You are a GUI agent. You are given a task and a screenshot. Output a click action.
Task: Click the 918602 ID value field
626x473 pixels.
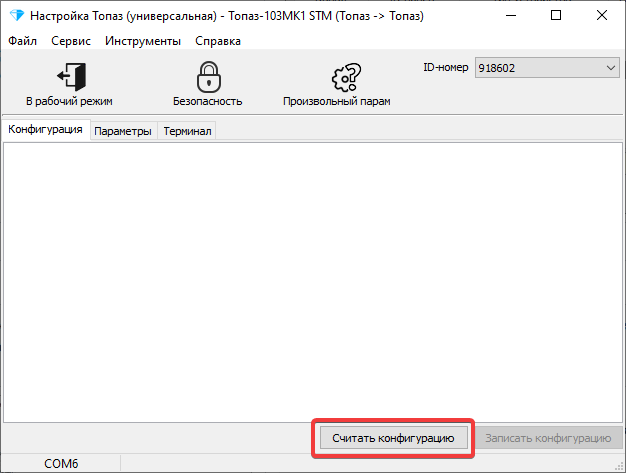coord(547,67)
